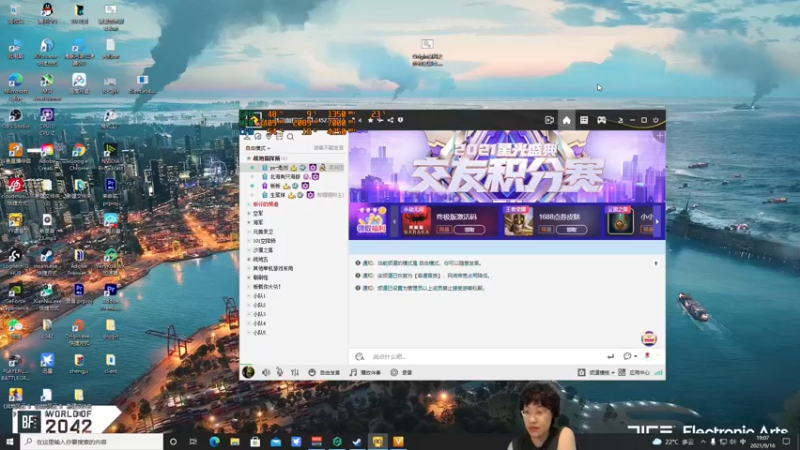The image size is (800, 450).
Task: Click 播放伴奏 music accompaniment button
Action: (365, 372)
